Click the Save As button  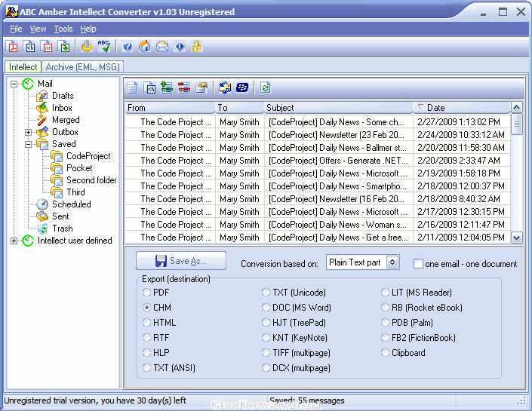click(181, 260)
